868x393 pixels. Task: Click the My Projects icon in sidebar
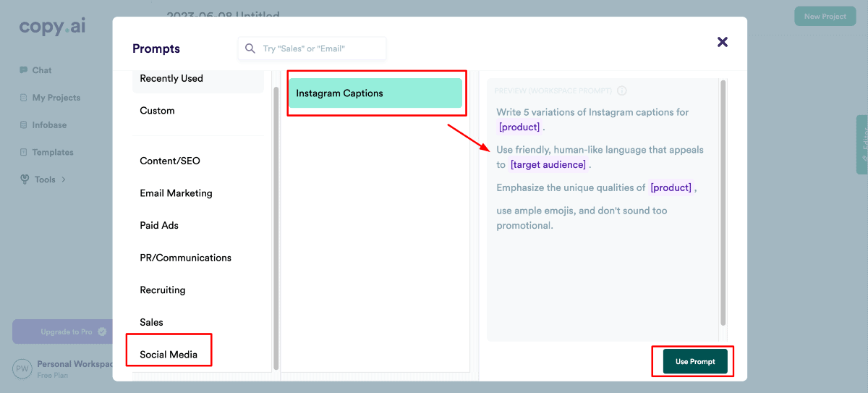tap(24, 98)
